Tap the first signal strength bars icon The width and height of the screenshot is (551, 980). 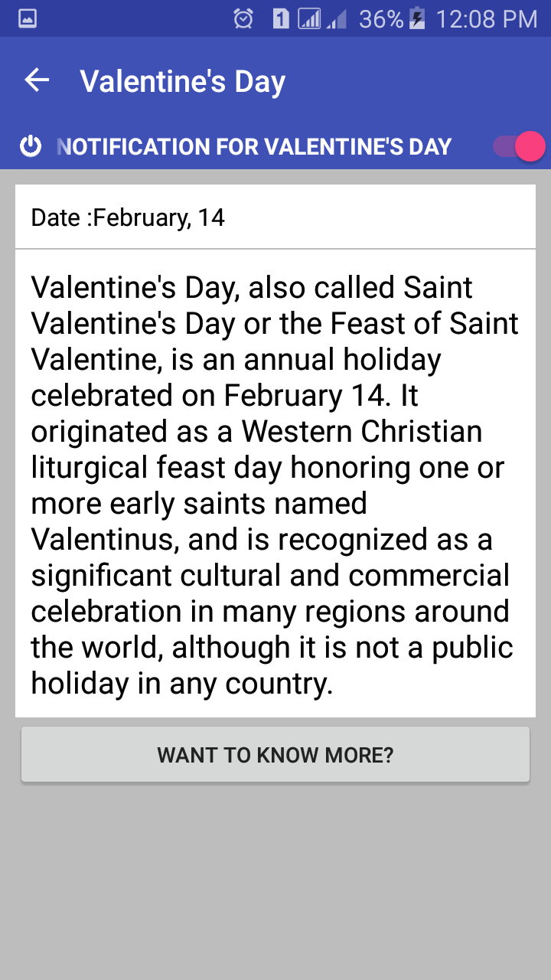[309, 18]
